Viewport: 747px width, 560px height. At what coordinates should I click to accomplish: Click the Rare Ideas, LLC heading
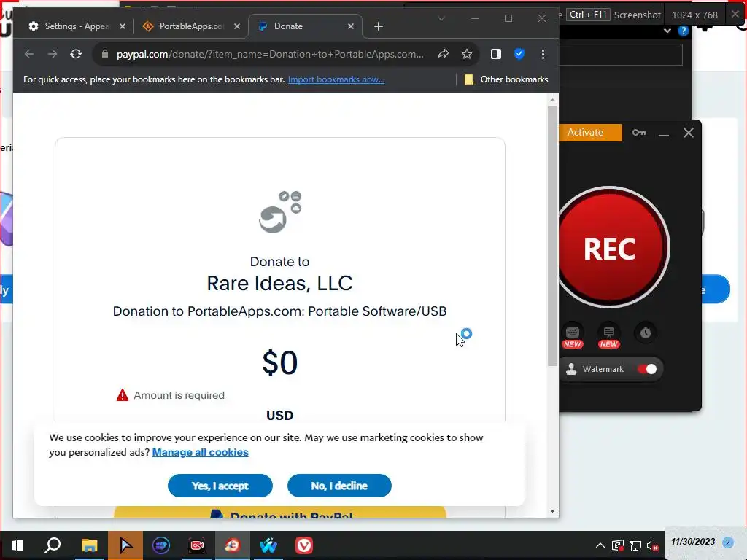279,284
